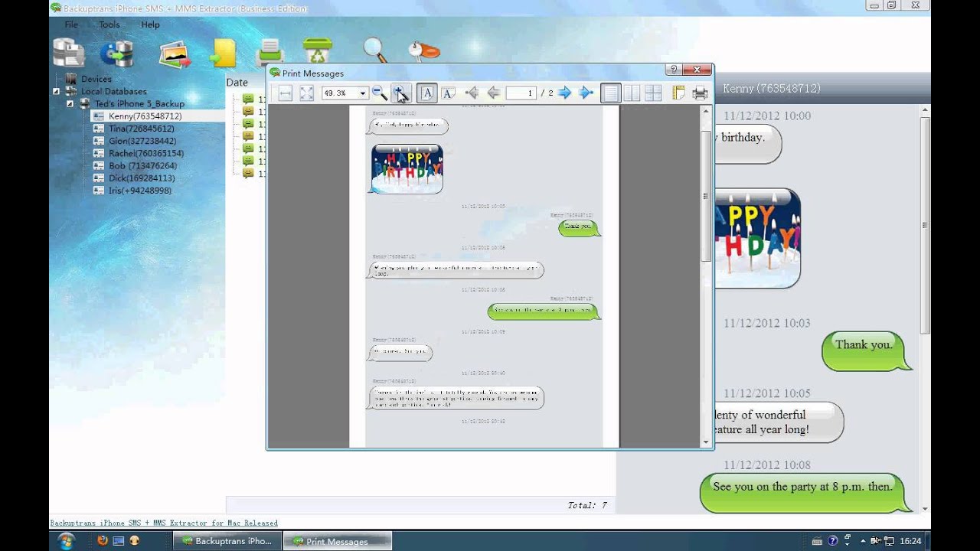This screenshot has height=551, width=980.
Task: Click printer icon in Print Messages dialog
Action: click(x=700, y=93)
